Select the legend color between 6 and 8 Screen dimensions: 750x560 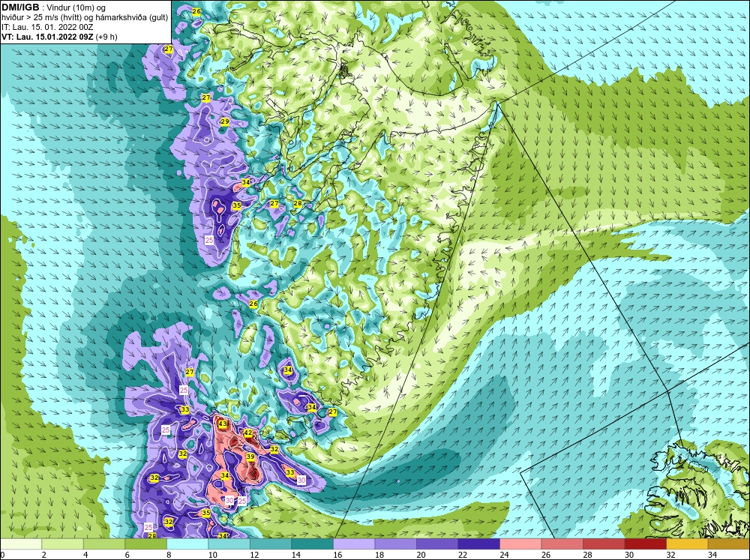click(146, 544)
